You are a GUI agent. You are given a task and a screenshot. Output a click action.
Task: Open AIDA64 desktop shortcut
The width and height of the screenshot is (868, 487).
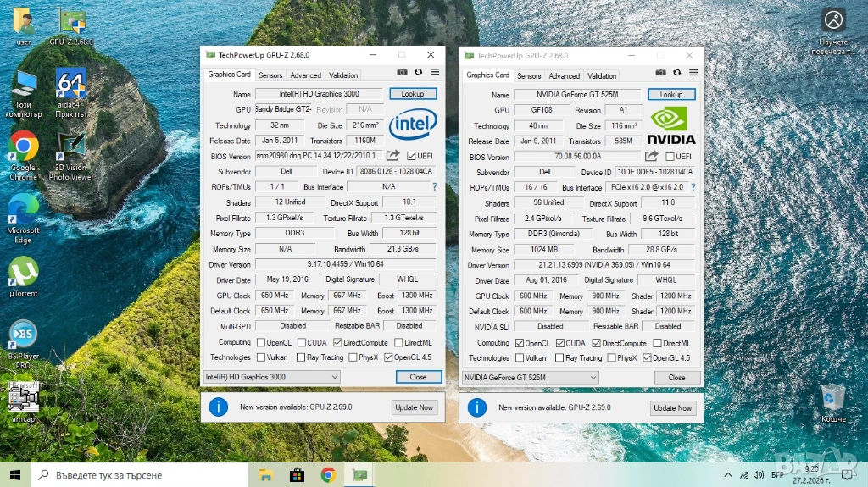coord(70,86)
